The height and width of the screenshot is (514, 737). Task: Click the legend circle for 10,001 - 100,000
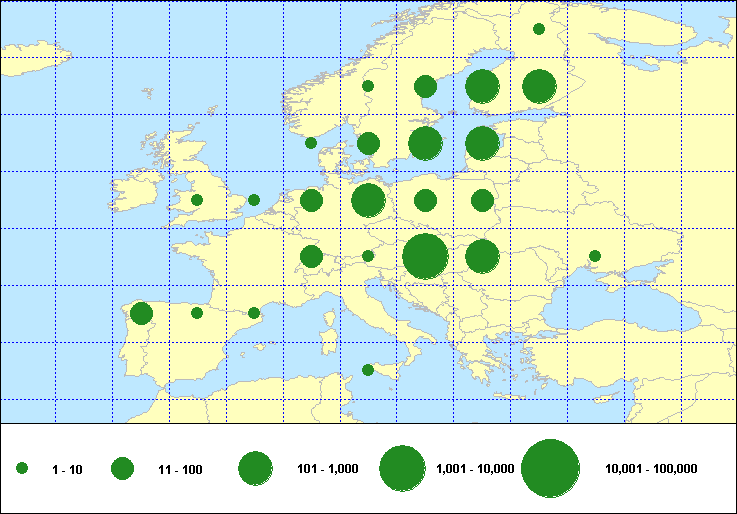[551, 468]
